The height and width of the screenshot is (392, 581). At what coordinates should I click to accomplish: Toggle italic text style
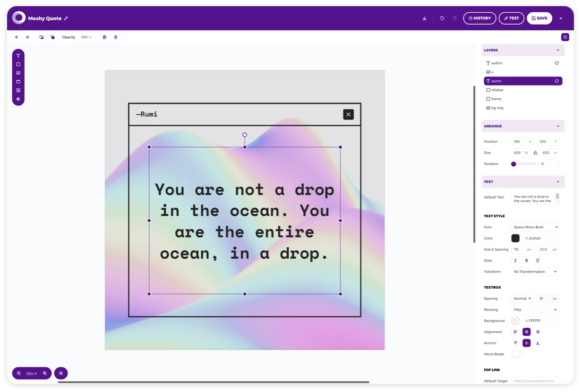(x=515, y=261)
